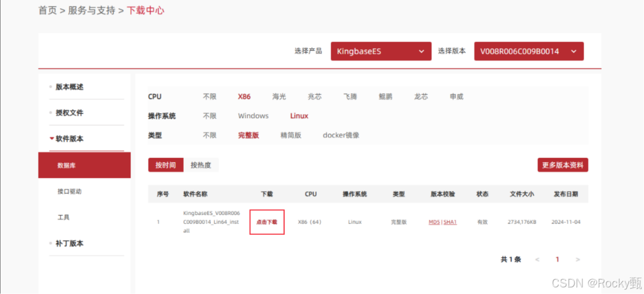The width and height of the screenshot is (644, 294).
Task: Select 数据库 sidebar item
Action: [85, 165]
